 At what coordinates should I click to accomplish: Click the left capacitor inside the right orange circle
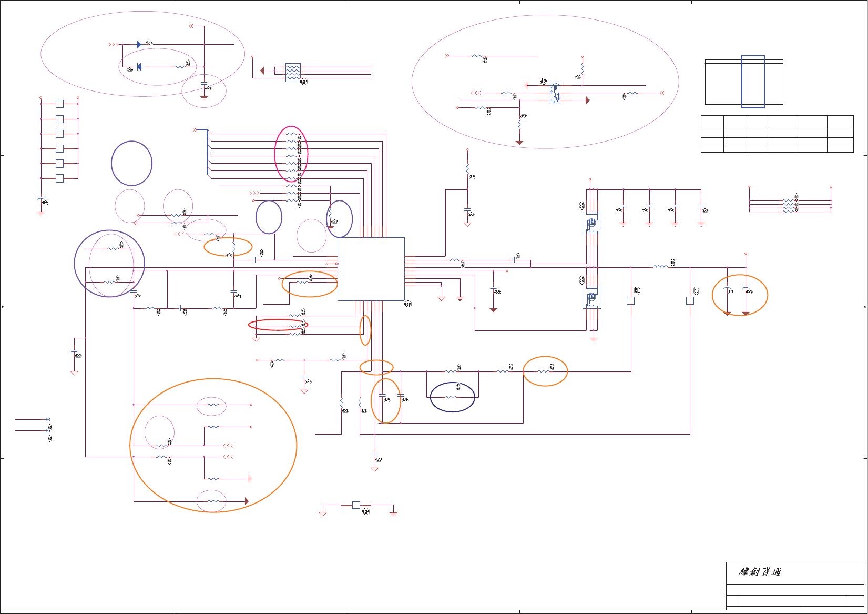coord(728,288)
